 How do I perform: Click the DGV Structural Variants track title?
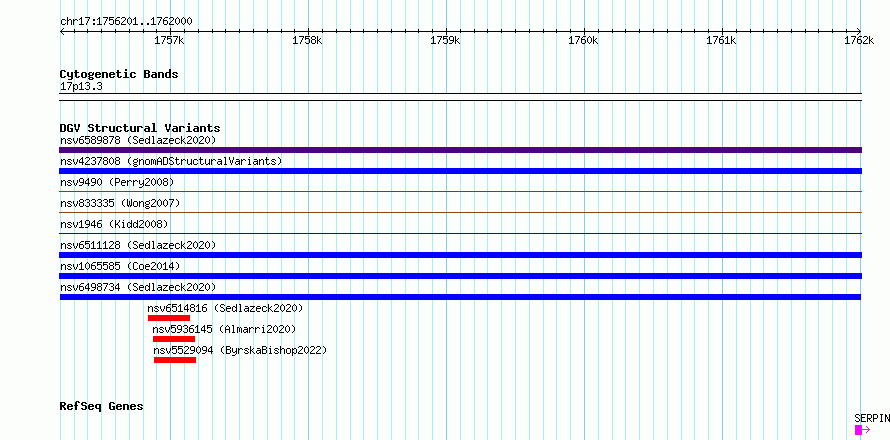click(140, 128)
